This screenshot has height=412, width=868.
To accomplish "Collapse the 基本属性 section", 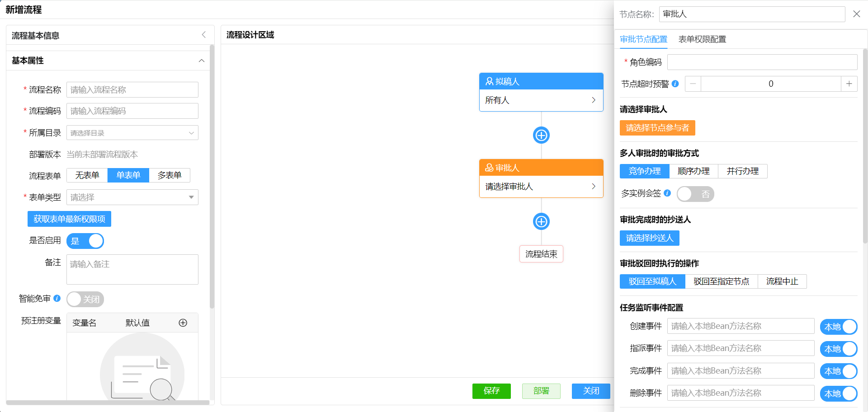I will point(202,61).
